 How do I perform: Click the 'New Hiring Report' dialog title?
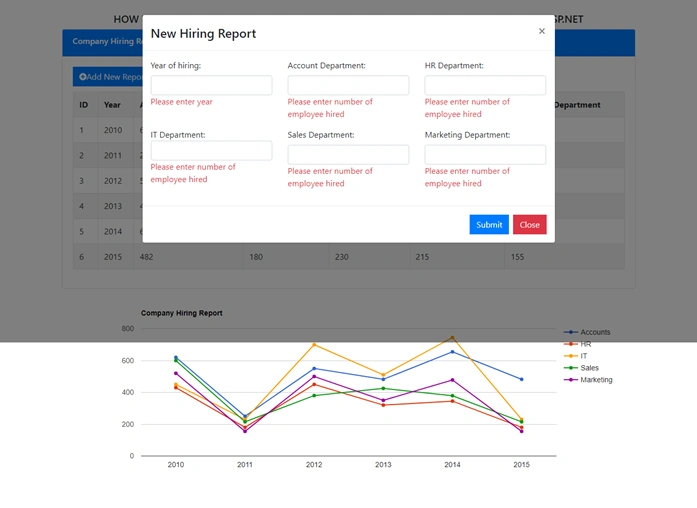tap(203, 33)
